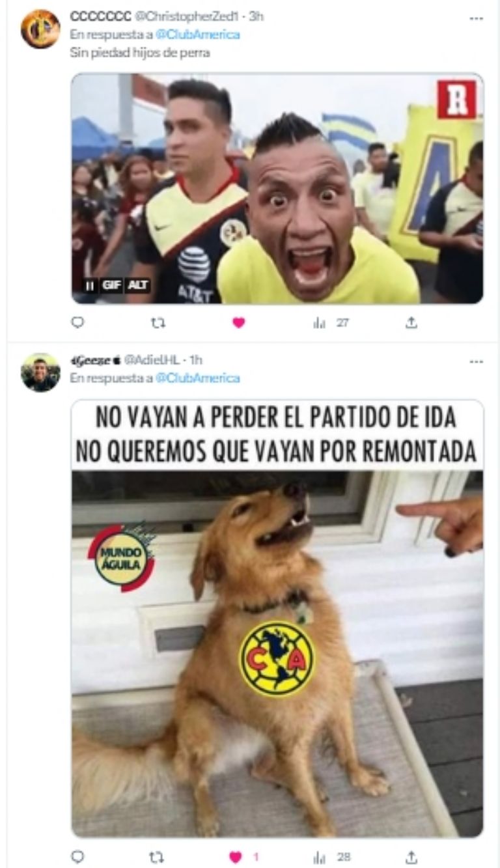Open @ClubAmerica link in Geeze tweet
Screen dimensions: 500x868
point(199,378)
